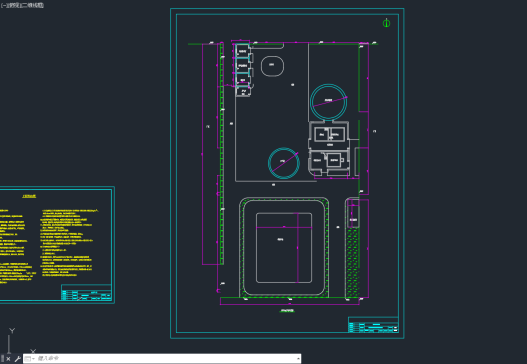Select the large cyan circular tank upper right
This screenshot has width=527, height=364.
tap(328, 102)
